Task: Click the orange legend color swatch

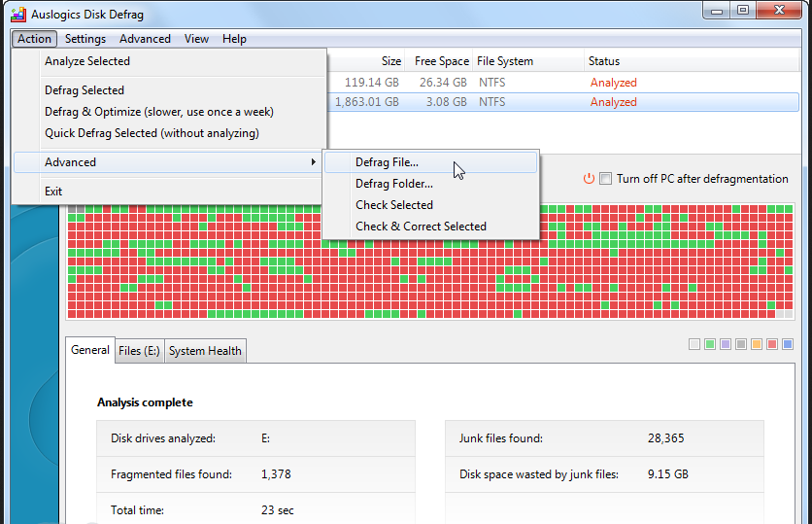Action: point(757,344)
